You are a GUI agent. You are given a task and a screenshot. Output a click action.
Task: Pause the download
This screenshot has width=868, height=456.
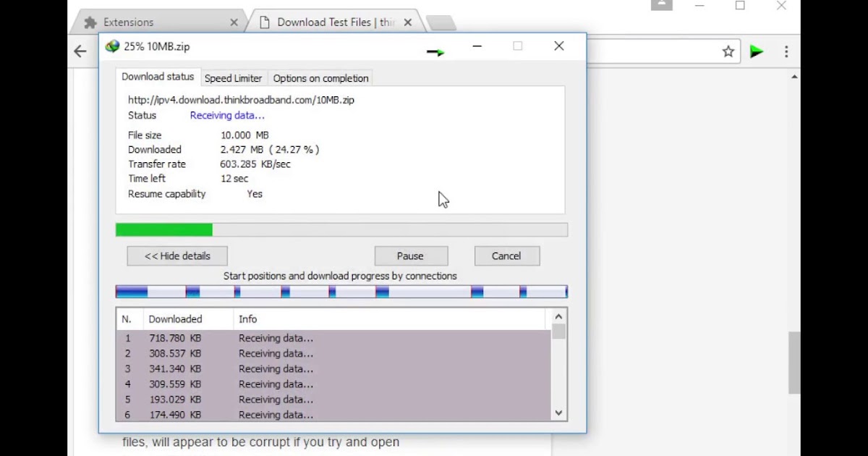coord(411,256)
